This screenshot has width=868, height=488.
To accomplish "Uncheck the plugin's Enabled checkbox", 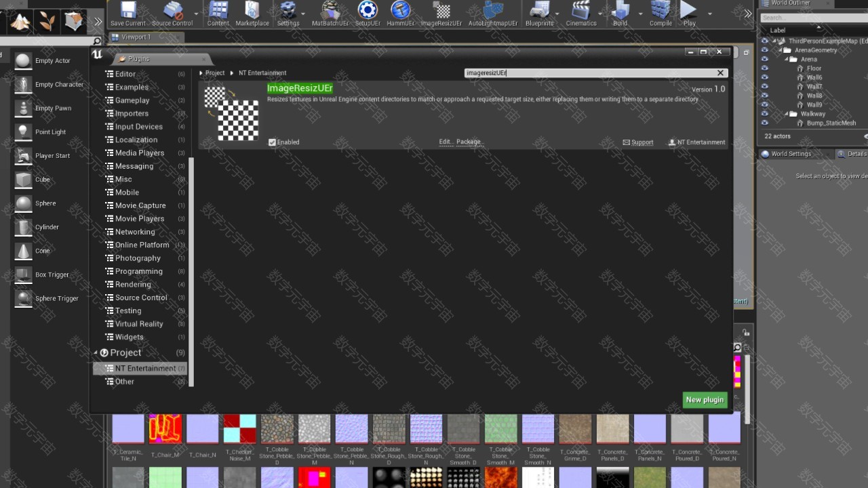I will [272, 142].
